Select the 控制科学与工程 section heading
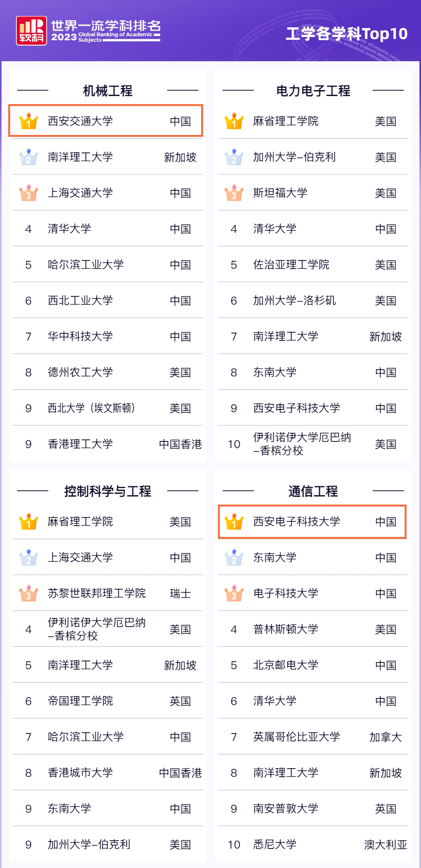Screen dimensions: 421x868 pyautogui.click(x=108, y=491)
